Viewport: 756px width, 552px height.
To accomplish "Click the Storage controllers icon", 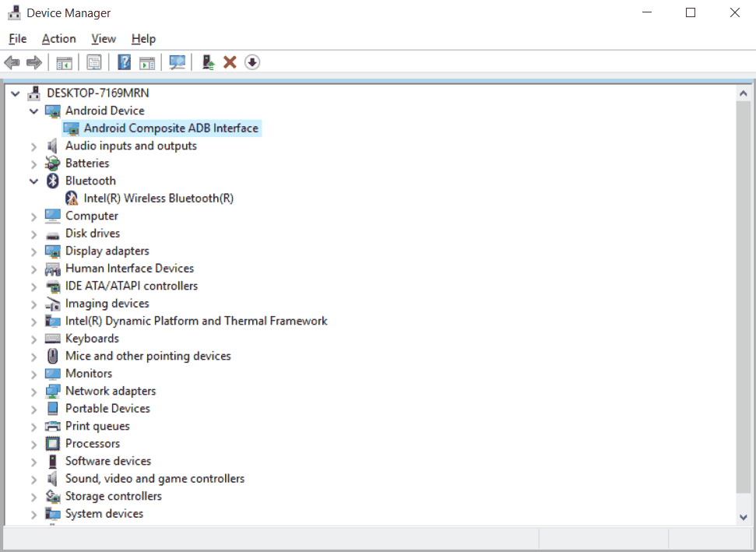I will [52, 496].
